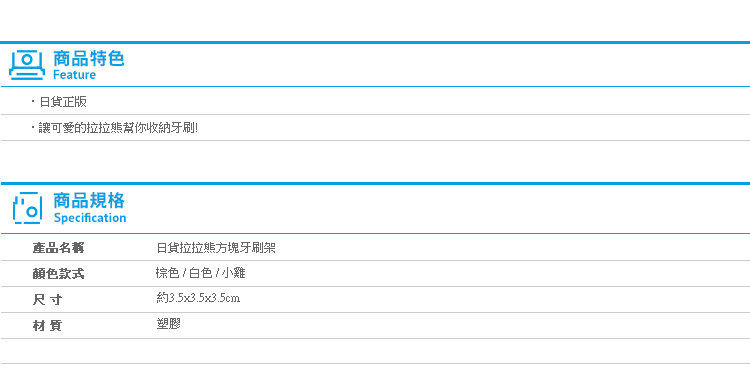Click the 顏色款式 row label
The image size is (750, 385).
[x=58, y=274]
